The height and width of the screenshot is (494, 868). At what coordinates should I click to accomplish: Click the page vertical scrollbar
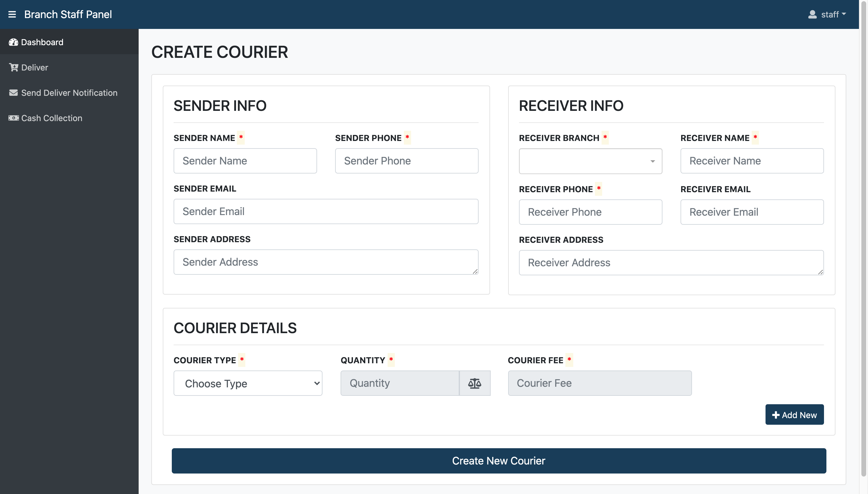863,237
